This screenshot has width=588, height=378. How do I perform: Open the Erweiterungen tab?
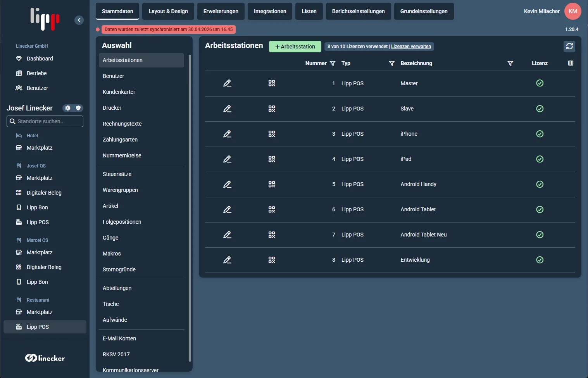[x=221, y=11]
